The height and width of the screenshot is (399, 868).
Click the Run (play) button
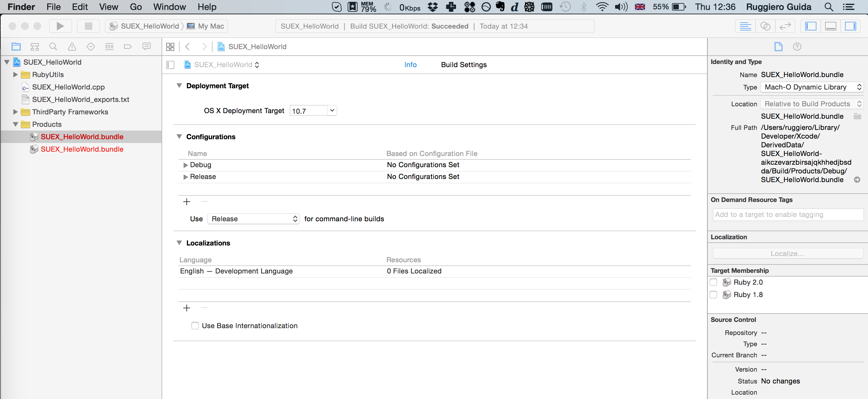(x=60, y=26)
